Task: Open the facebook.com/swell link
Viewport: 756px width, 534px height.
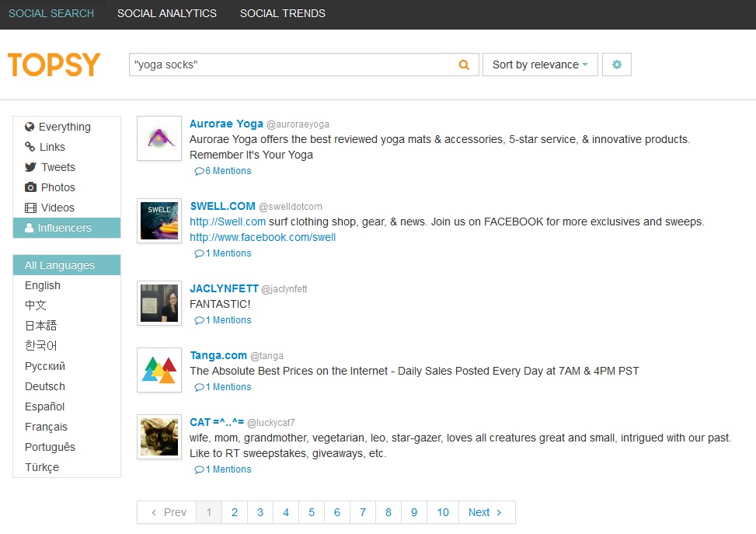Action: pyautogui.click(x=263, y=237)
